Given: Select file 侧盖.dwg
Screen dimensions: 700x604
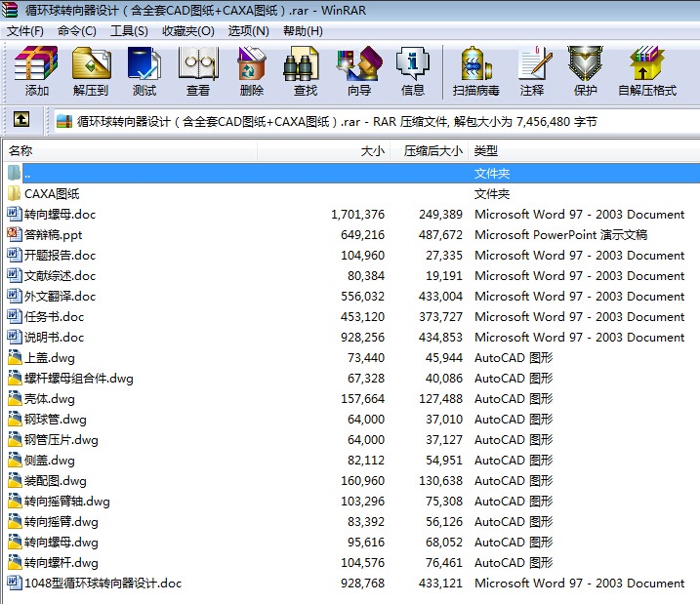Looking at the screenshot, I should tap(50, 461).
